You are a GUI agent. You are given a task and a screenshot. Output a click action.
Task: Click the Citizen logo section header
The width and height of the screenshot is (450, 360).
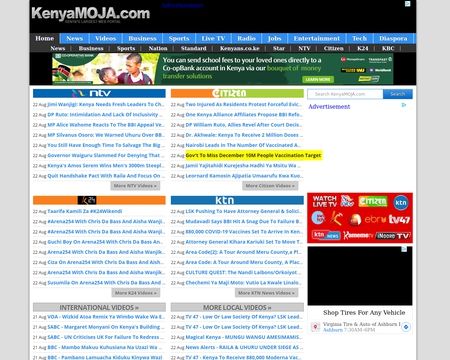(237, 93)
